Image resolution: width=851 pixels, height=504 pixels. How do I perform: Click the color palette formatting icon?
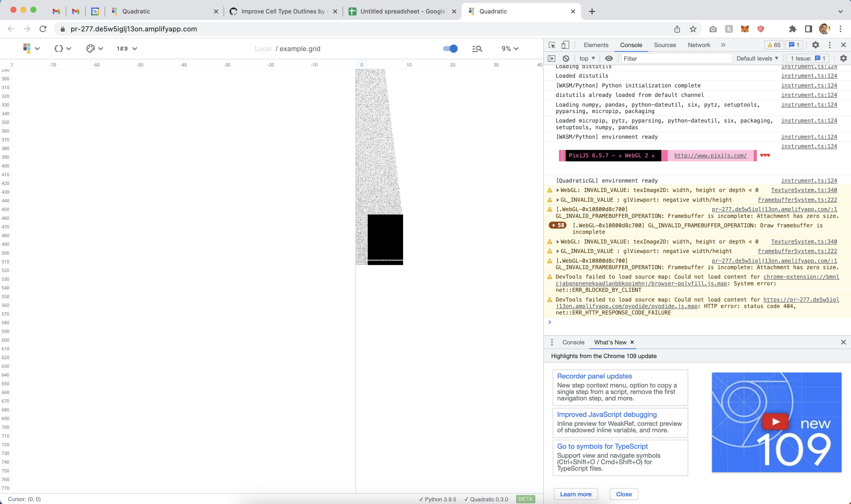(91, 48)
